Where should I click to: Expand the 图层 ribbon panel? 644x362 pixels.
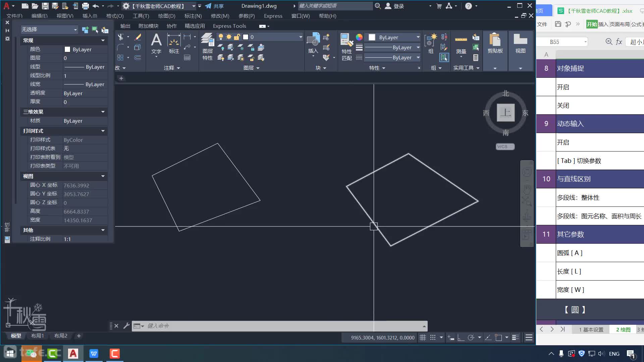[x=251, y=68]
